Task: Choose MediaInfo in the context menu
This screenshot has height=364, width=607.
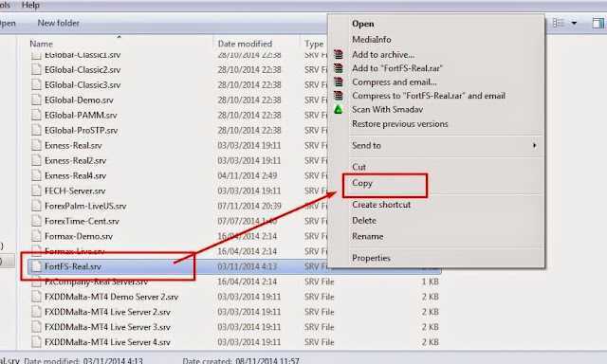Action: (x=371, y=40)
